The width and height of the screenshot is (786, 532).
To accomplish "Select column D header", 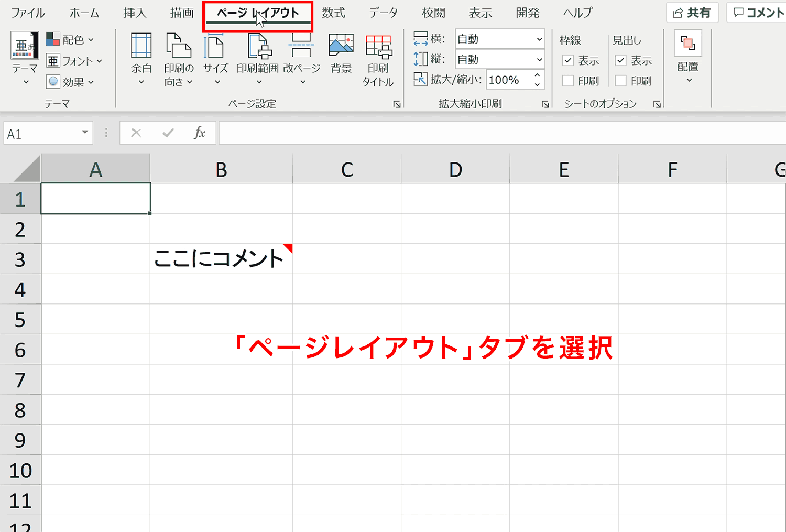I will tap(455, 169).
